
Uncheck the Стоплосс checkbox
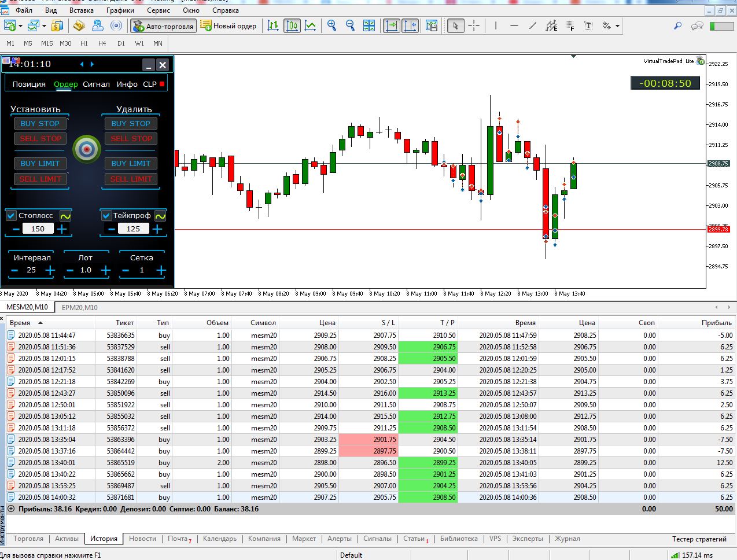point(11,215)
